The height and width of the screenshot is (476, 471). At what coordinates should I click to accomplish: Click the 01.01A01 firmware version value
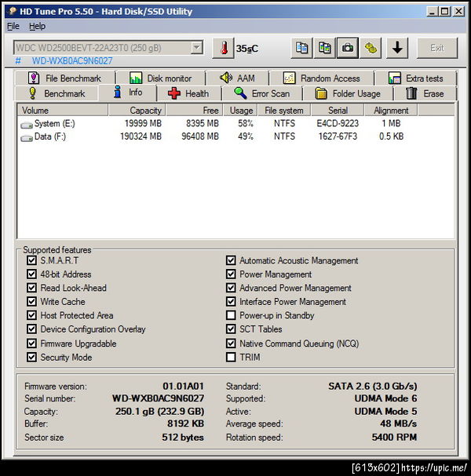pyautogui.click(x=183, y=386)
